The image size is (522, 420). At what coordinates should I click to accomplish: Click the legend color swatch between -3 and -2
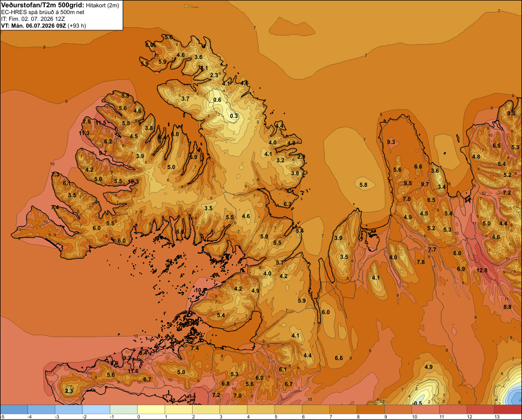[69, 410]
